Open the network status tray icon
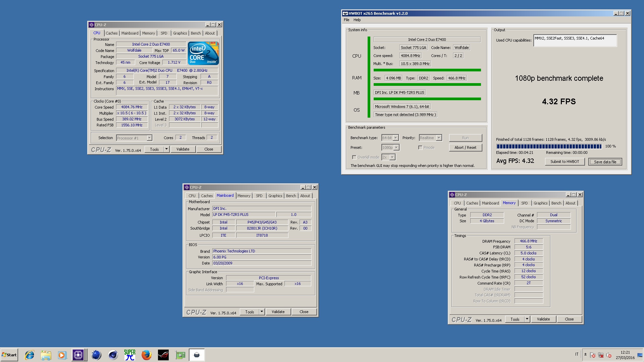 pyautogui.click(x=601, y=355)
